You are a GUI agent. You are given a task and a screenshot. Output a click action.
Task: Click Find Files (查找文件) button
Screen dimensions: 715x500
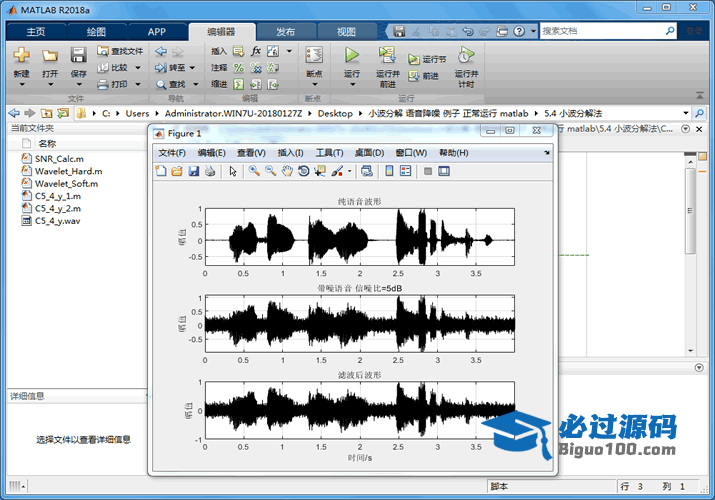pos(120,51)
